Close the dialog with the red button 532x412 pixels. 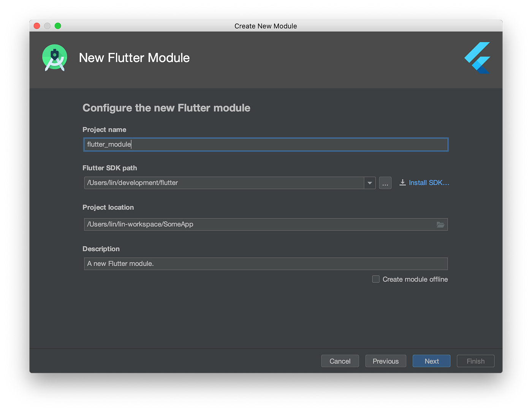pos(36,25)
